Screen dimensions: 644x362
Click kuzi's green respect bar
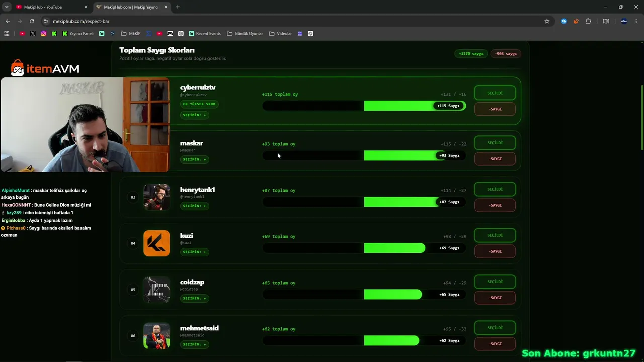coord(394,248)
